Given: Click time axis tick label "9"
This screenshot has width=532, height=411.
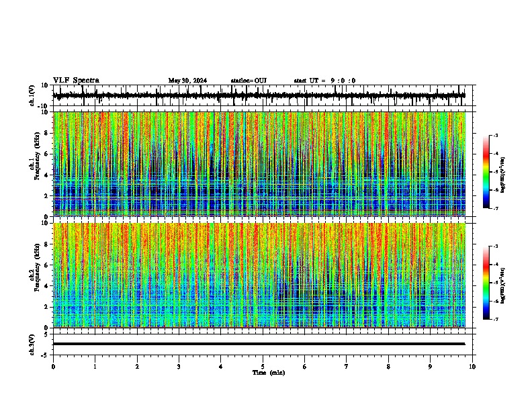Looking at the screenshot, I should click(x=430, y=367).
